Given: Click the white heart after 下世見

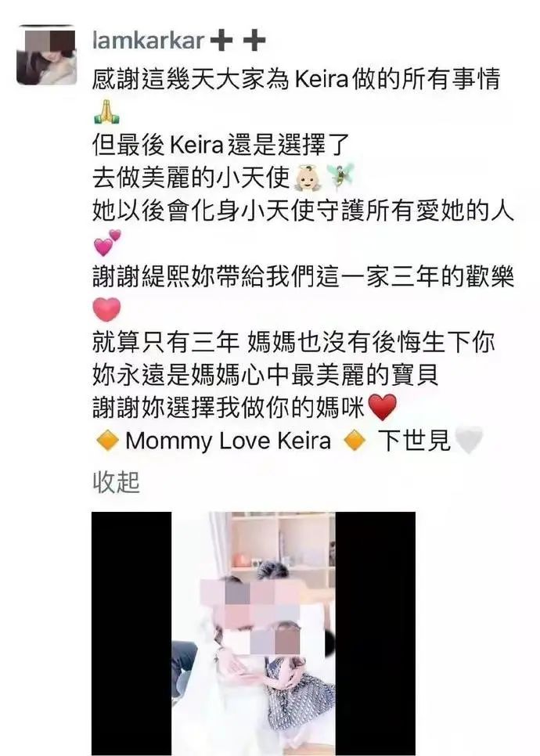Looking at the screenshot, I should click(x=469, y=440).
